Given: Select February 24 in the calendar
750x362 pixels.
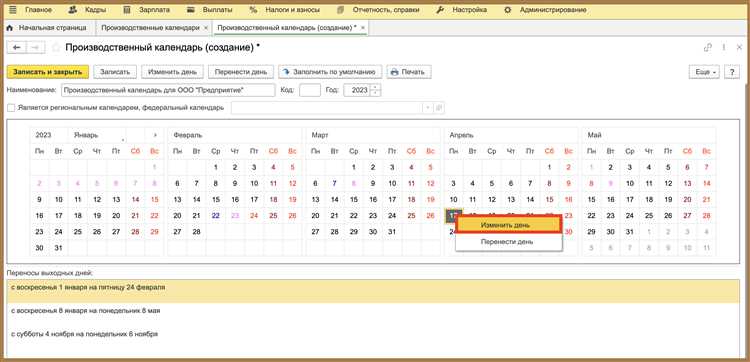Looking at the screenshot, I should pyautogui.click(x=254, y=215).
